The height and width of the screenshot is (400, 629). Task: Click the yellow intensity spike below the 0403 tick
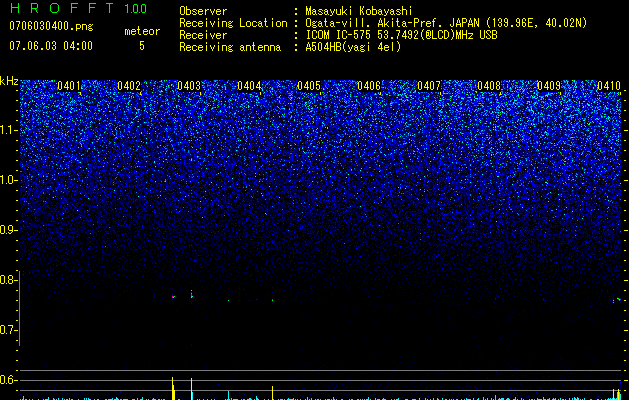pos(192,389)
